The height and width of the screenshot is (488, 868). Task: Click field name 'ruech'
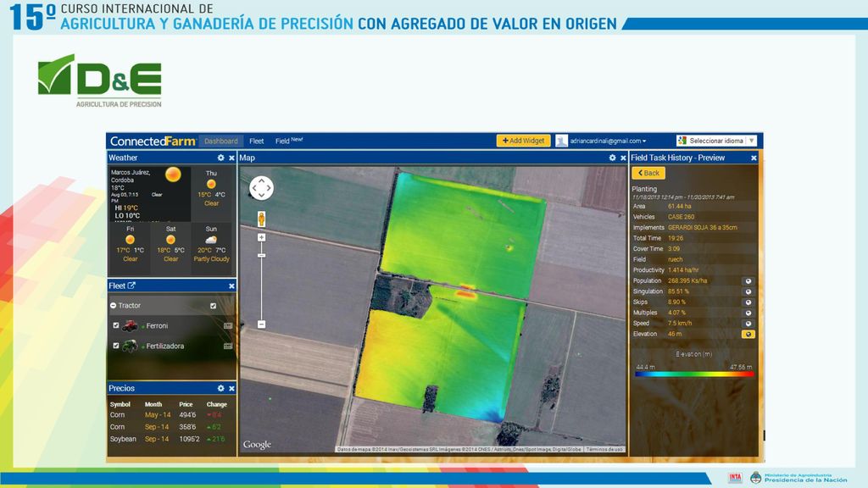[x=676, y=259]
